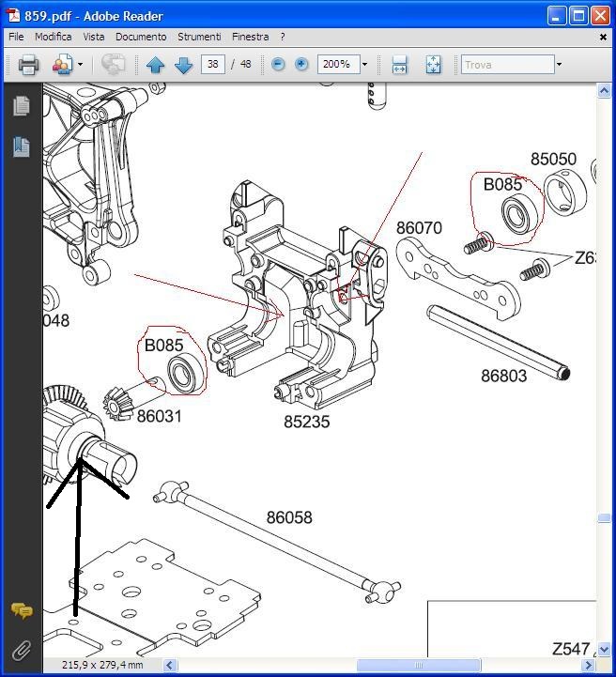
Task: Open the collaboration tool dropdown arrow
Action: [80, 65]
